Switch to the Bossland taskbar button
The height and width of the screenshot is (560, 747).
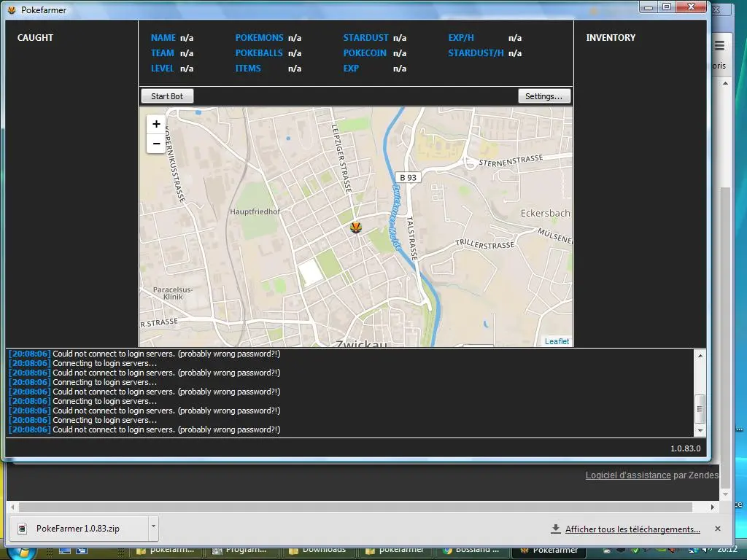pyautogui.click(x=472, y=551)
